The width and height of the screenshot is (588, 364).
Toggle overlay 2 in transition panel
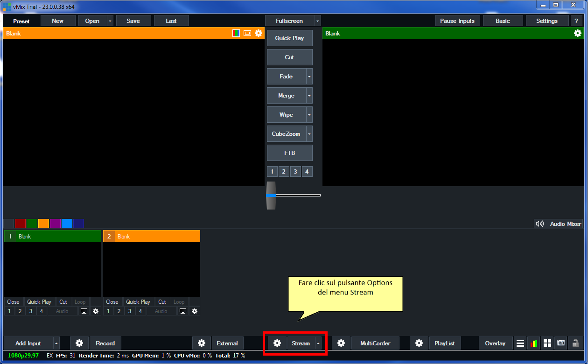[x=284, y=172]
